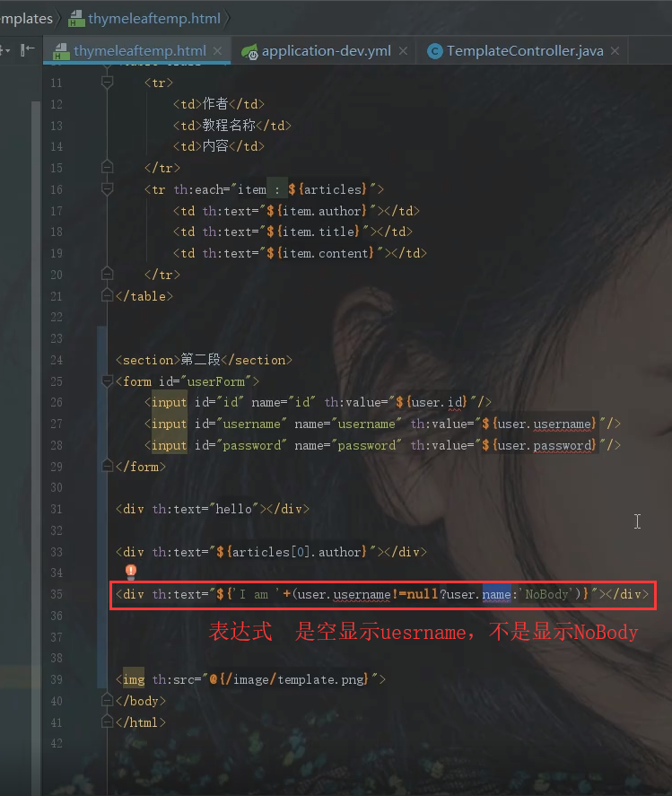Image resolution: width=672 pixels, height=796 pixels.
Task: Click the td text '作者' on line 12
Action: [x=215, y=103]
